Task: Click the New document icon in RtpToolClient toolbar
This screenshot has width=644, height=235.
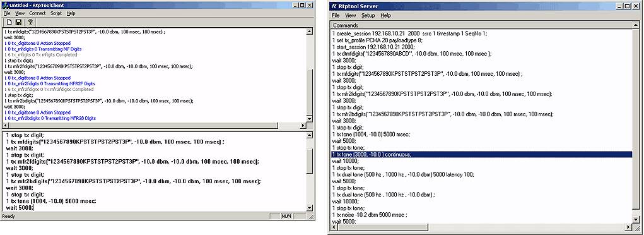Action: (9, 22)
